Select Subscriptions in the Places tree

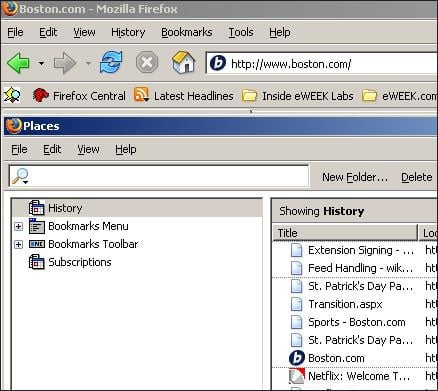pyautogui.click(x=80, y=262)
